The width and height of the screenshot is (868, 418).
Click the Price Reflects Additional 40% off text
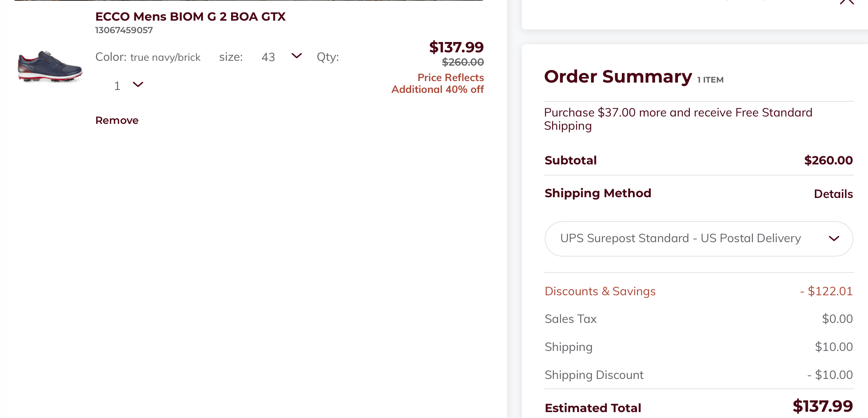click(438, 83)
